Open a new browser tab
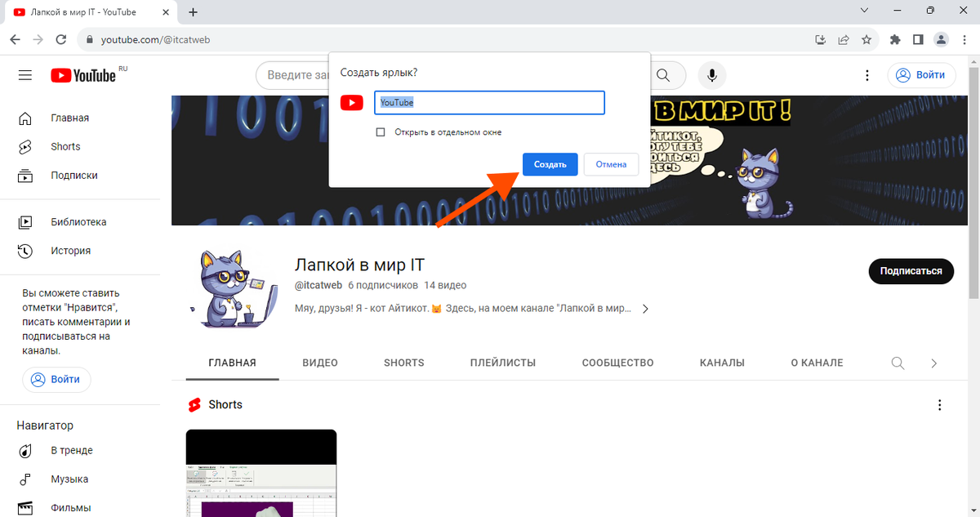Viewport: 980px width, 517px height. [x=194, y=12]
